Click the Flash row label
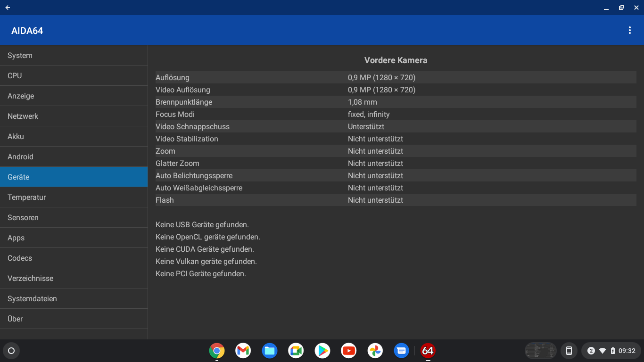Viewport: 644px width, 362px height. click(165, 200)
